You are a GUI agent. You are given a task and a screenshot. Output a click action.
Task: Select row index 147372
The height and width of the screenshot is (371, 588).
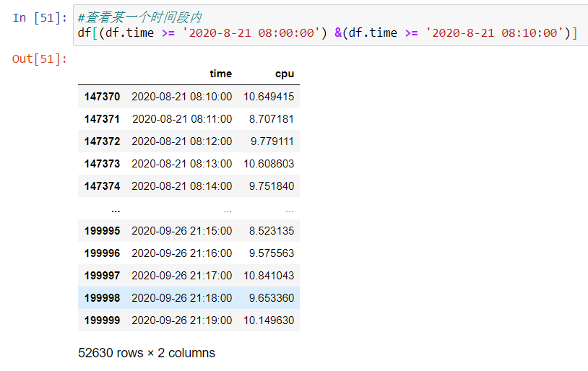pyautogui.click(x=102, y=141)
